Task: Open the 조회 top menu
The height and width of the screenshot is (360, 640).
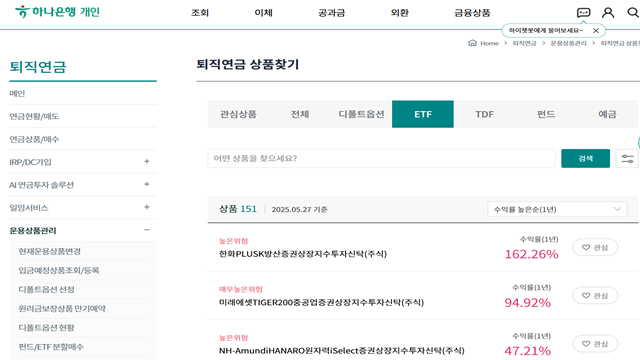Action: tap(200, 13)
